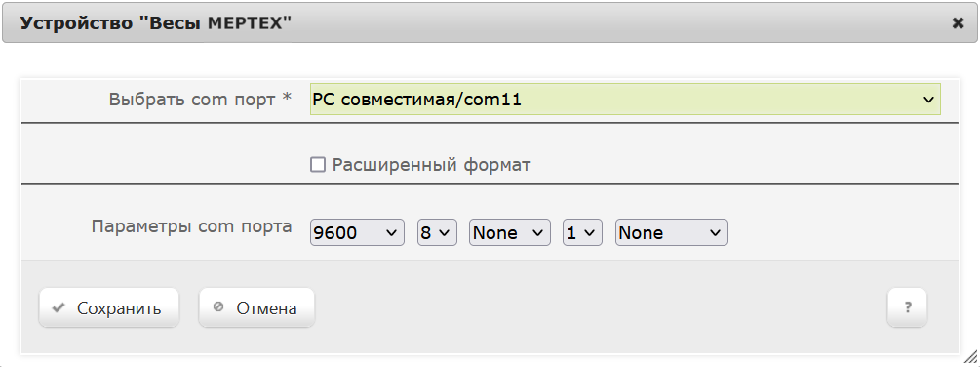Click the Устройство "Весы МЕРТЕХ" title bar
Image resolution: width=980 pixels, height=367 pixels.
point(490,23)
